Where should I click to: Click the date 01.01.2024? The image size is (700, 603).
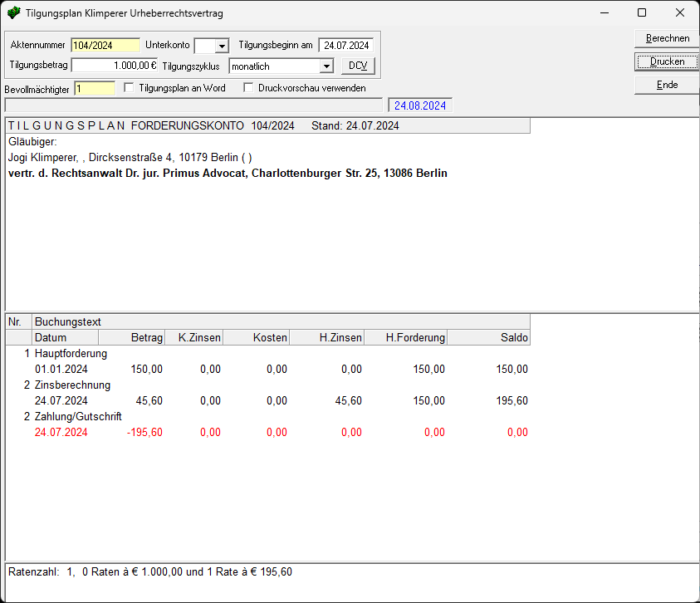61,370
